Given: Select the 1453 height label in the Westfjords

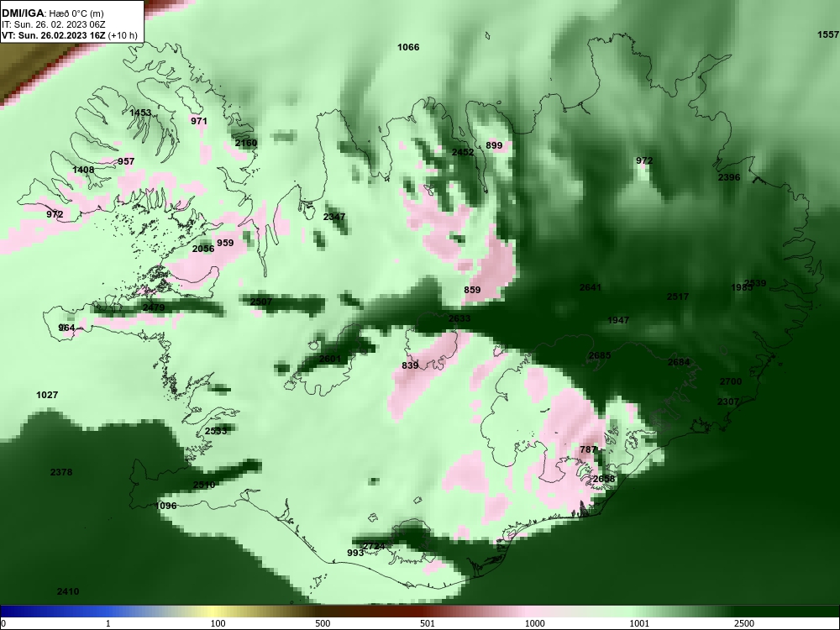Looking at the screenshot, I should pos(140,113).
